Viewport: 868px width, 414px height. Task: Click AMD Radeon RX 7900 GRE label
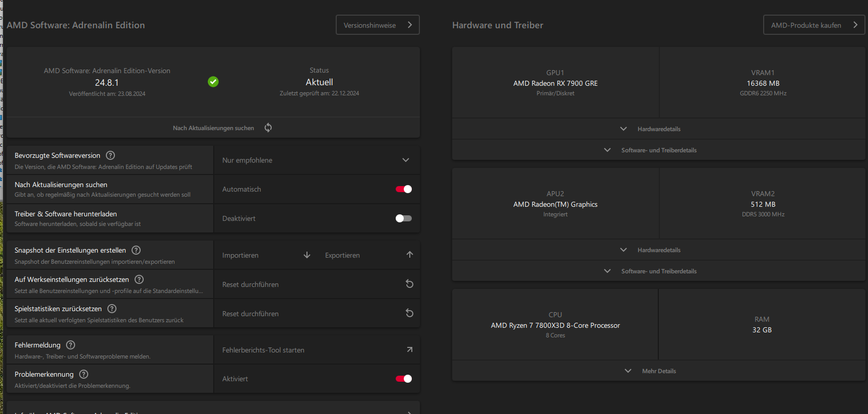click(555, 83)
